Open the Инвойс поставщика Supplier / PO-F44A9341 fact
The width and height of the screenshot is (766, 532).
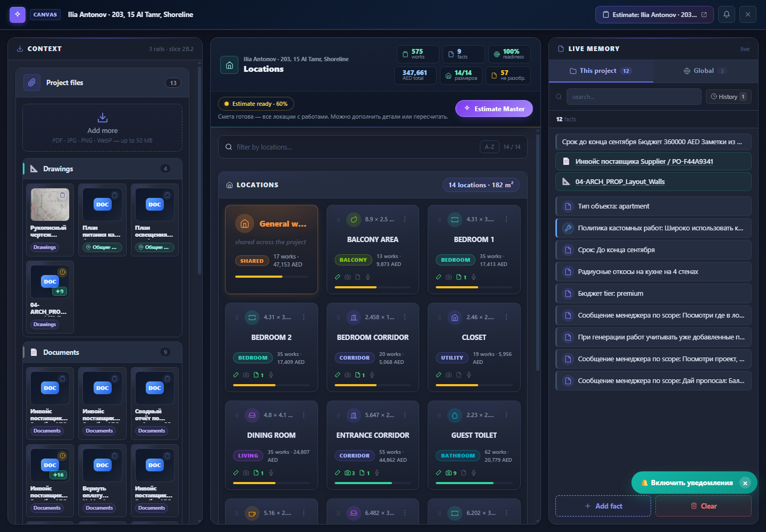point(653,162)
